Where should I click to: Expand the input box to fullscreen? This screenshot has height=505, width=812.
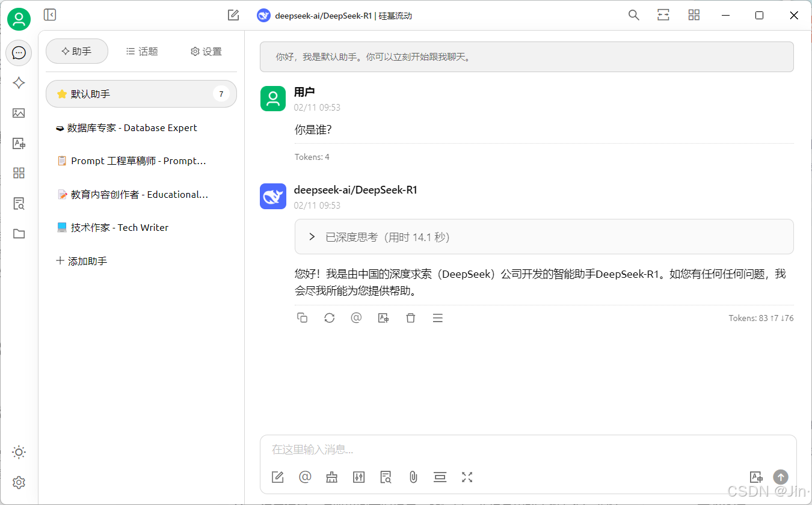tap(467, 477)
